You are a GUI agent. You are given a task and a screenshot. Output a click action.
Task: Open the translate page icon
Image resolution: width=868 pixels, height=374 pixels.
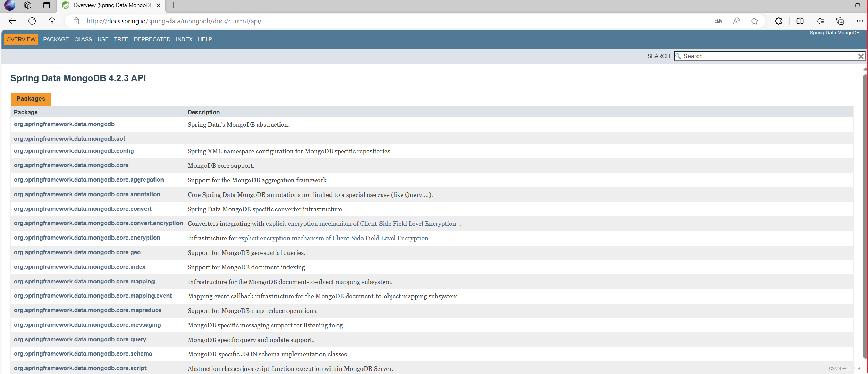tap(718, 21)
